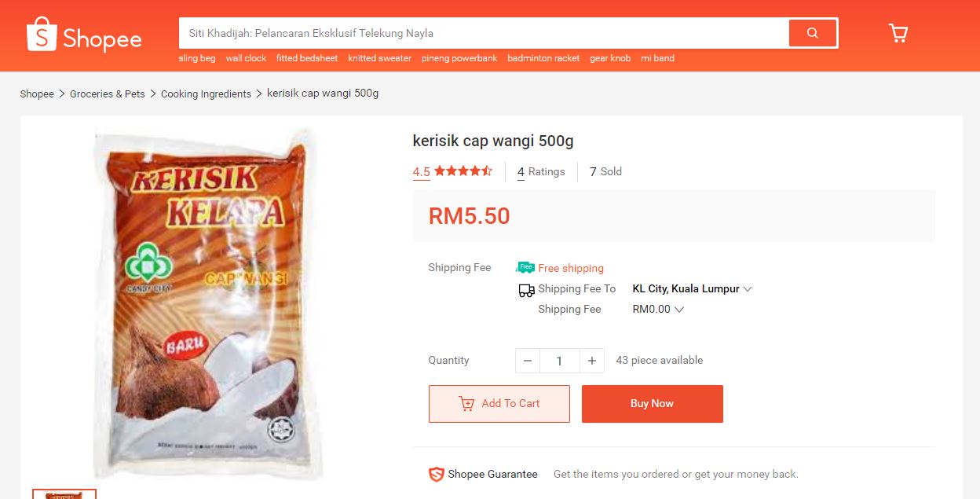Open the shopping cart icon
This screenshot has height=499, width=980.
(x=898, y=33)
